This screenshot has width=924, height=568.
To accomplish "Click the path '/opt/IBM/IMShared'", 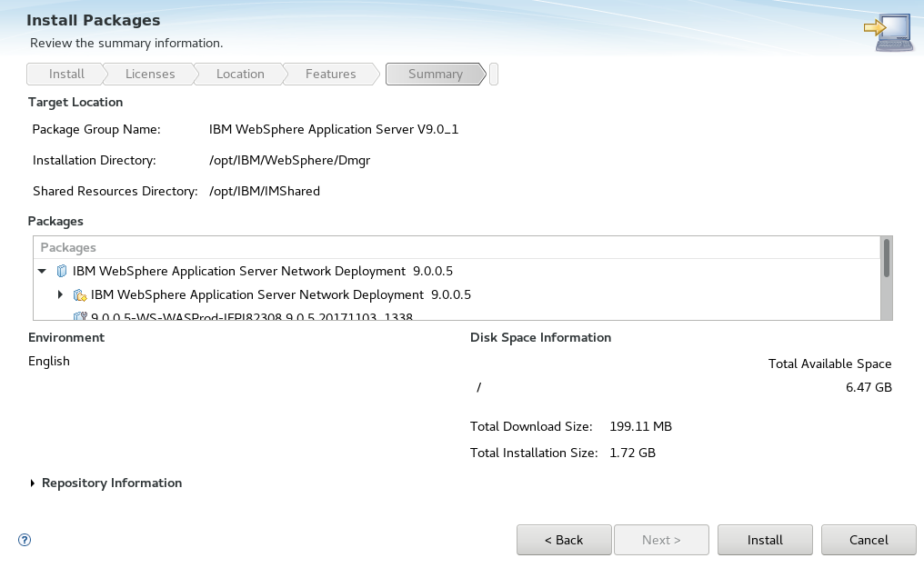I will [265, 191].
